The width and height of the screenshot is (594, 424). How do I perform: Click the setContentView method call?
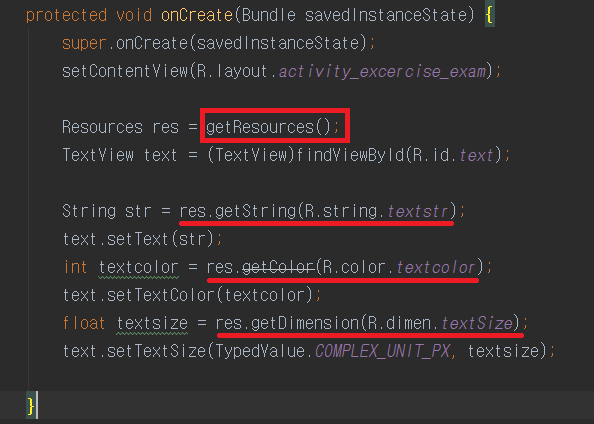click(125, 71)
